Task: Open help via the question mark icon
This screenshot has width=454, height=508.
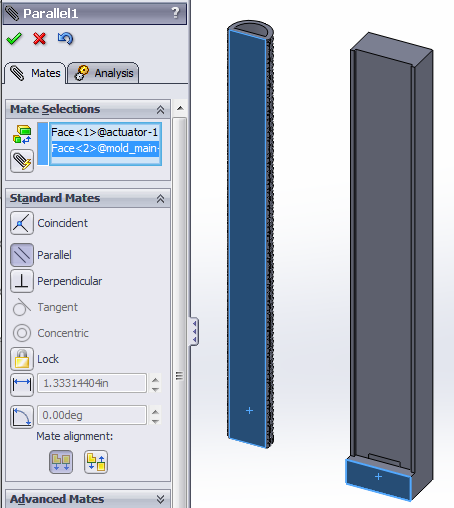Action: (175, 13)
